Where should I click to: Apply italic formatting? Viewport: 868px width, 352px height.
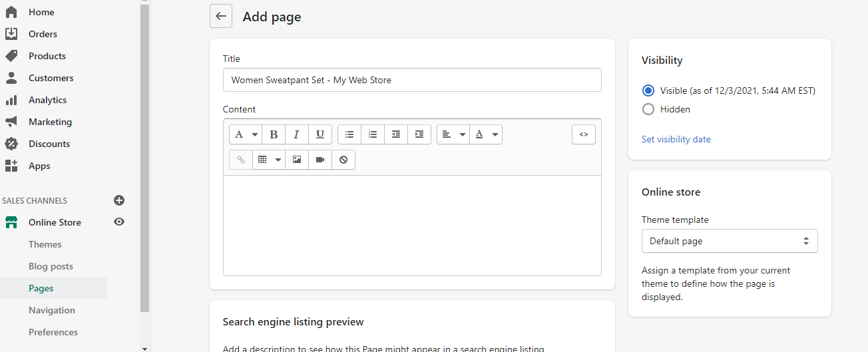point(297,134)
